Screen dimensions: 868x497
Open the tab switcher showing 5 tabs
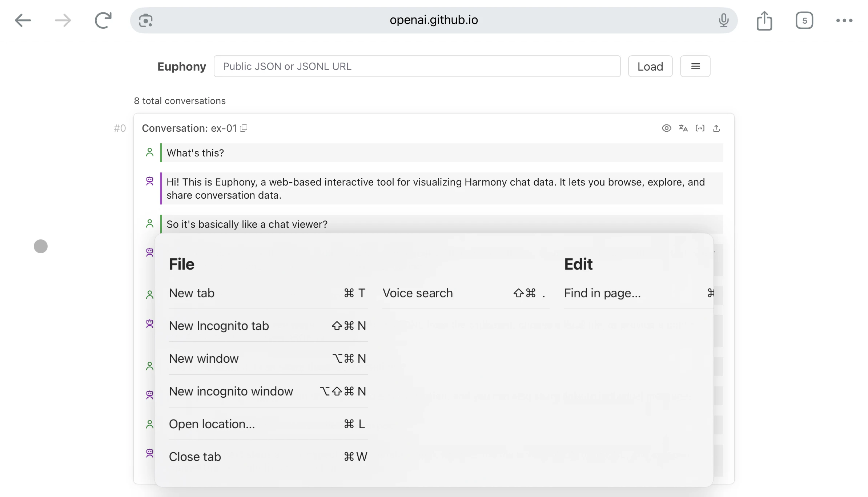(804, 20)
